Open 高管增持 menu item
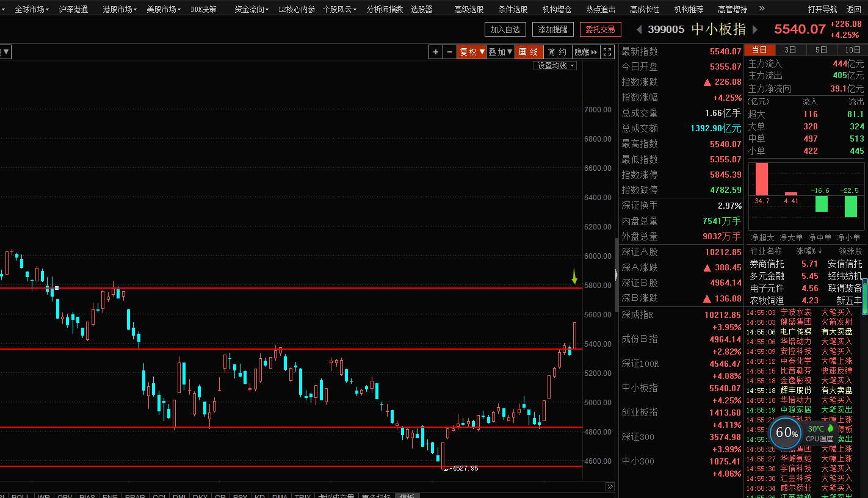 732,9
